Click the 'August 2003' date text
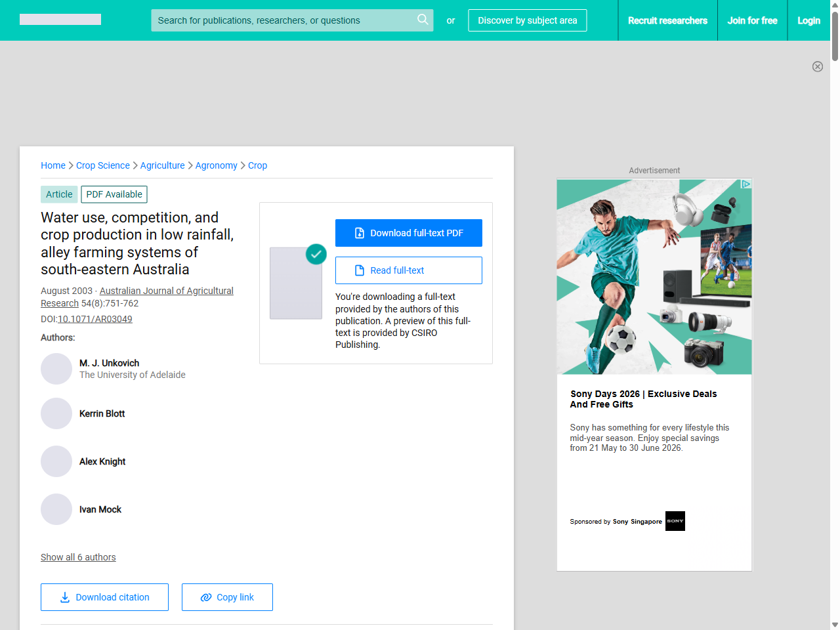Viewport: 840px width, 630px height. 66,291
